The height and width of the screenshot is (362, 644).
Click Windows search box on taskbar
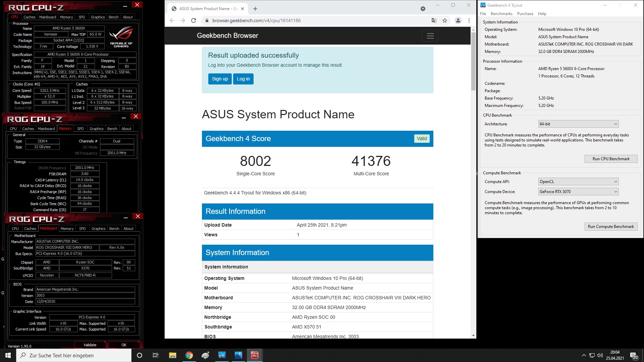click(x=74, y=355)
